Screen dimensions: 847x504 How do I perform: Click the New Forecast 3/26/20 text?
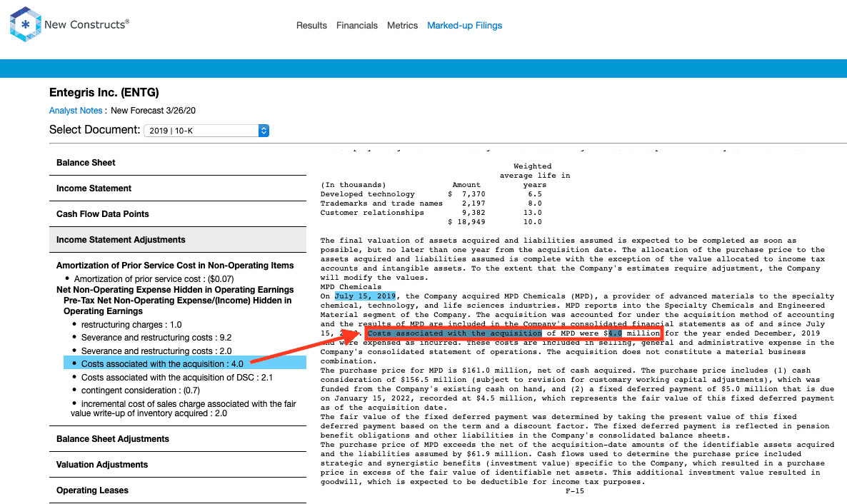coord(154,110)
